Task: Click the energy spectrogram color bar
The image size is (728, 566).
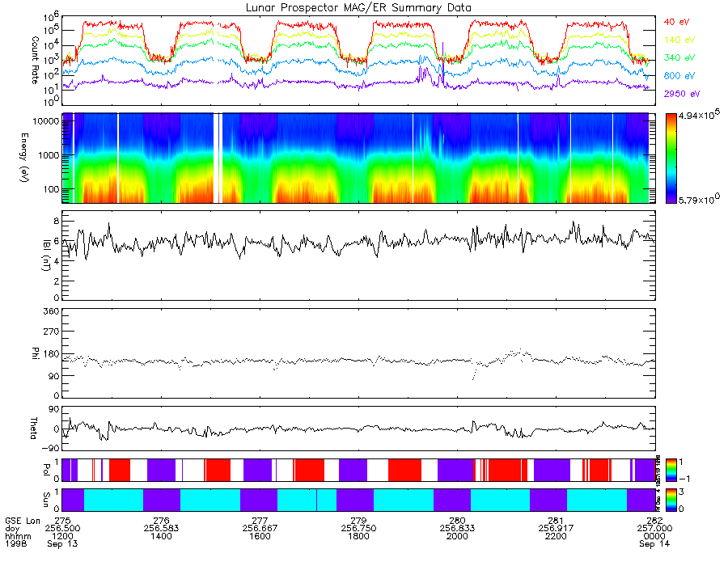Action: [671, 158]
